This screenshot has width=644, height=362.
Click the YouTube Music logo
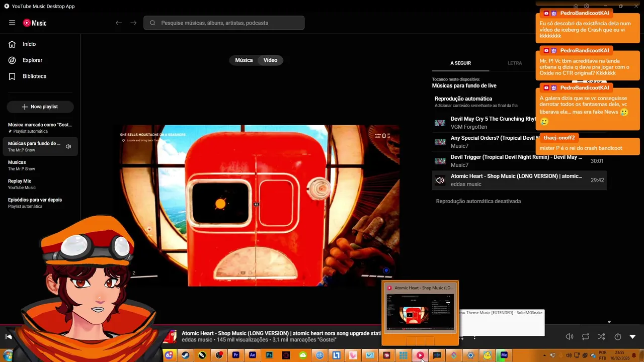pos(35,23)
